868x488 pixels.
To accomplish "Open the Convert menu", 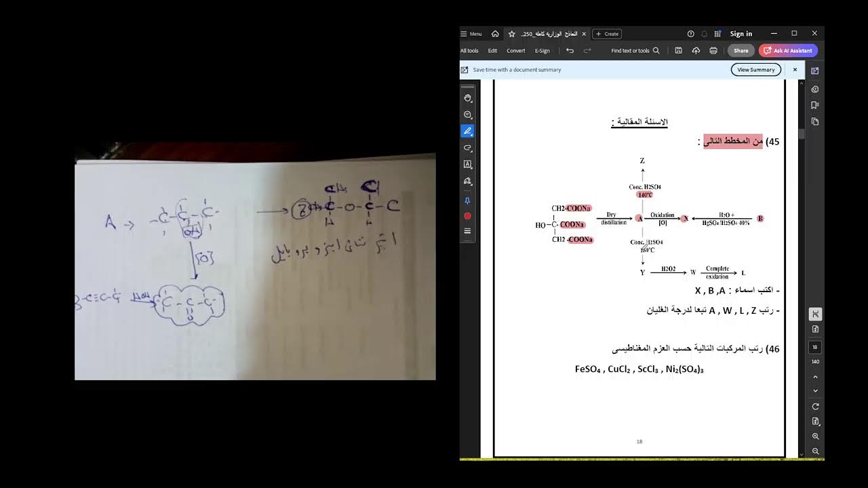I will coord(516,51).
